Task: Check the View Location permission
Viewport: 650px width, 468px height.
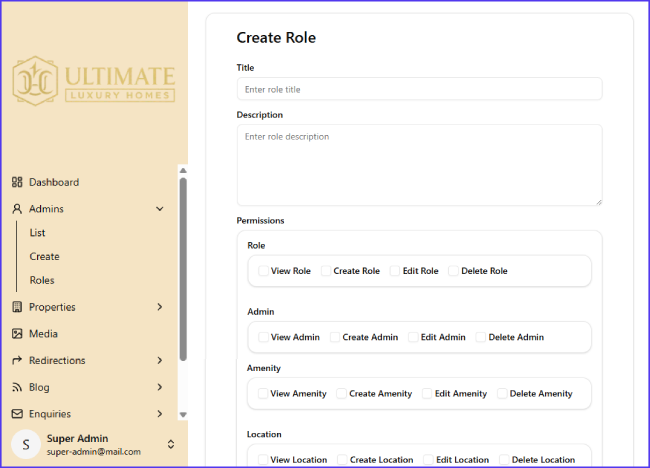Action: pyautogui.click(x=263, y=460)
